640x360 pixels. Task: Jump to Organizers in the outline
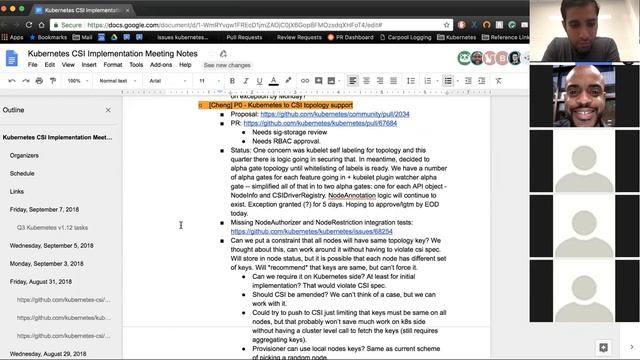click(x=24, y=156)
